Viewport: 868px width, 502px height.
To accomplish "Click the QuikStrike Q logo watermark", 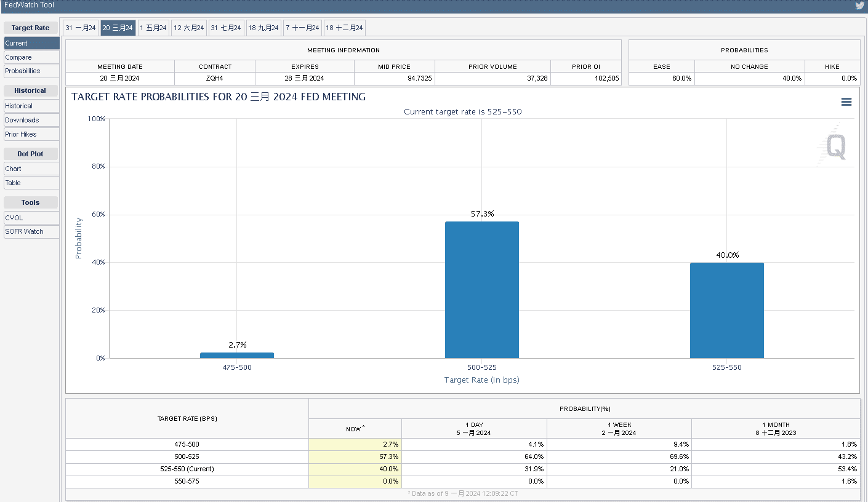I will [835, 146].
